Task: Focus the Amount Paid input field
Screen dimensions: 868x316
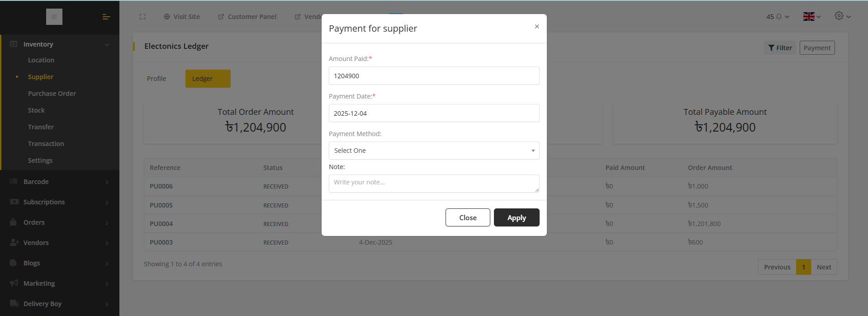Action: pos(434,75)
